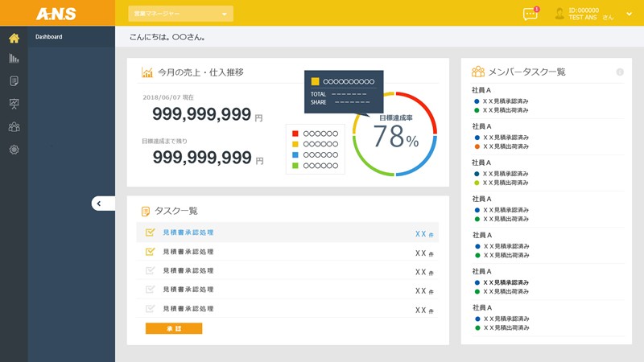Open the home icon in the sidebar
The width and height of the screenshot is (644, 362).
coord(14,38)
